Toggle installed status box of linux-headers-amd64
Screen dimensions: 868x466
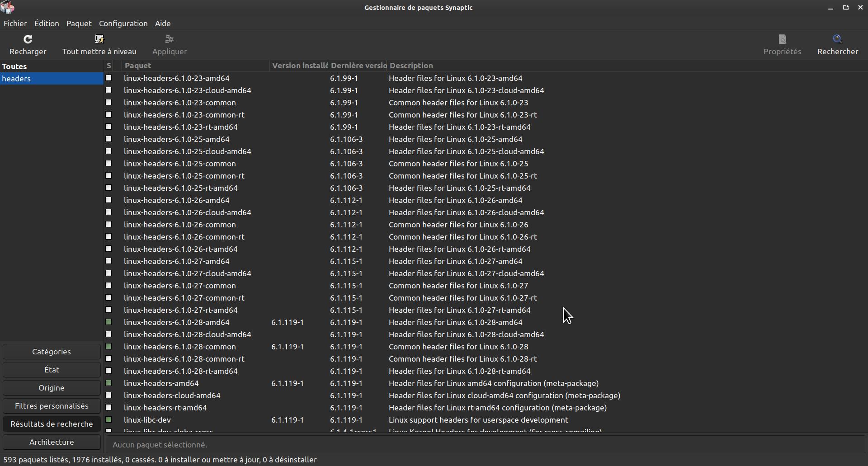click(x=108, y=383)
